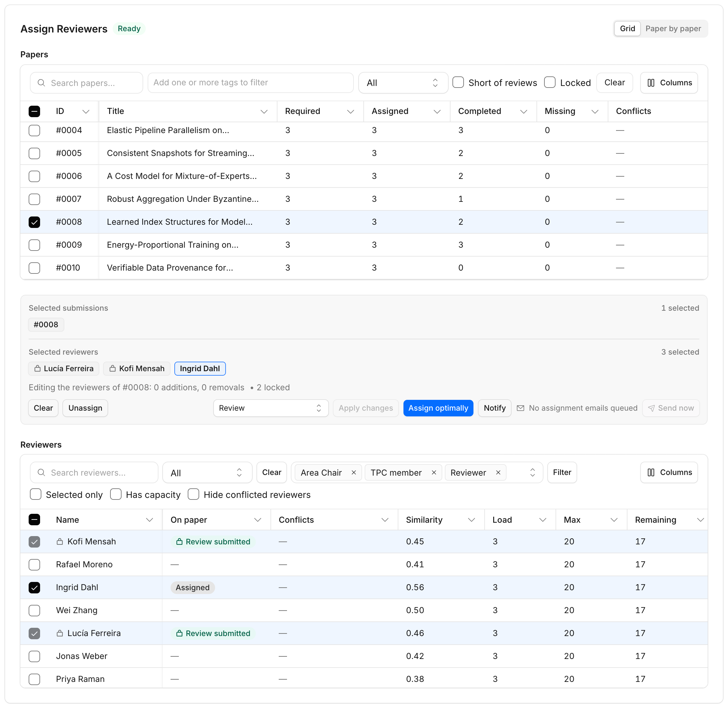Open the Max column sort chevron
The height and width of the screenshot is (708, 728).
(x=614, y=520)
